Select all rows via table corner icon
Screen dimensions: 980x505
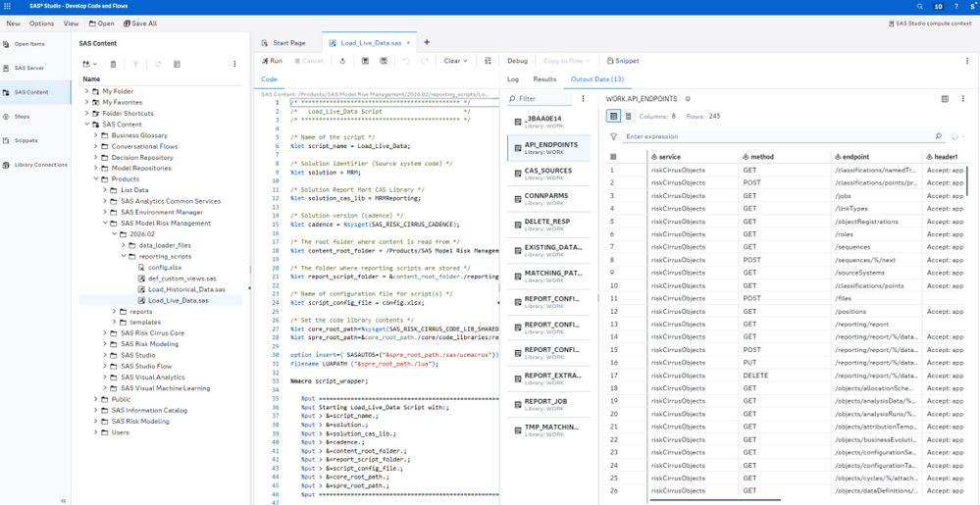tap(613, 157)
